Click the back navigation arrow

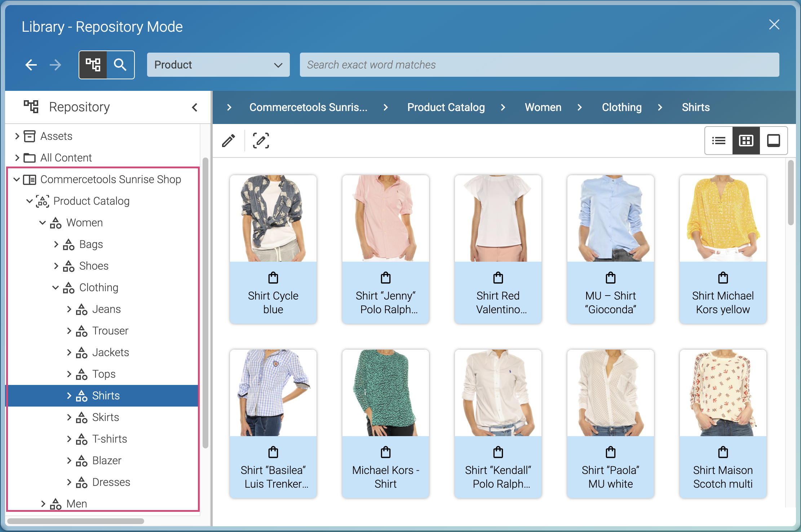(31, 65)
